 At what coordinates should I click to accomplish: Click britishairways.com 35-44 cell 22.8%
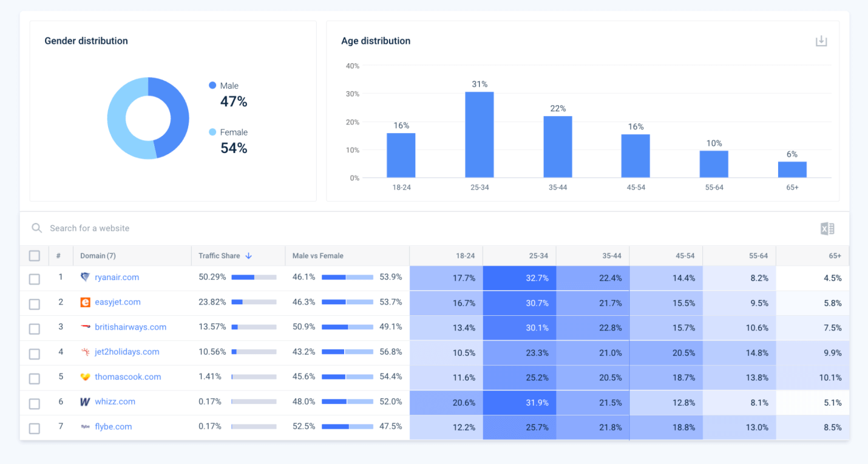(592, 328)
